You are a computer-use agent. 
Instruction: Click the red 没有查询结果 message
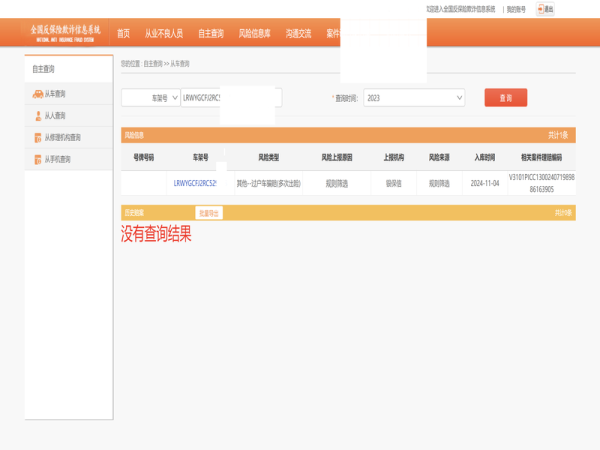click(156, 233)
